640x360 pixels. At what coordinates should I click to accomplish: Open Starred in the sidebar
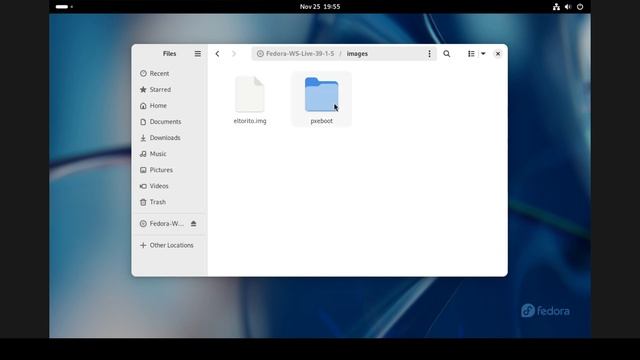coord(169,89)
